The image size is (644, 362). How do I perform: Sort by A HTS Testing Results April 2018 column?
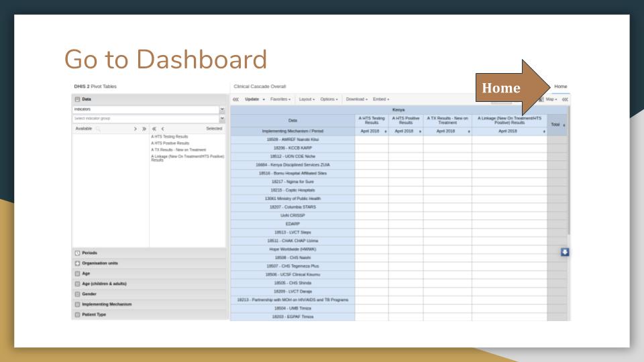pyautogui.click(x=385, y=132)
